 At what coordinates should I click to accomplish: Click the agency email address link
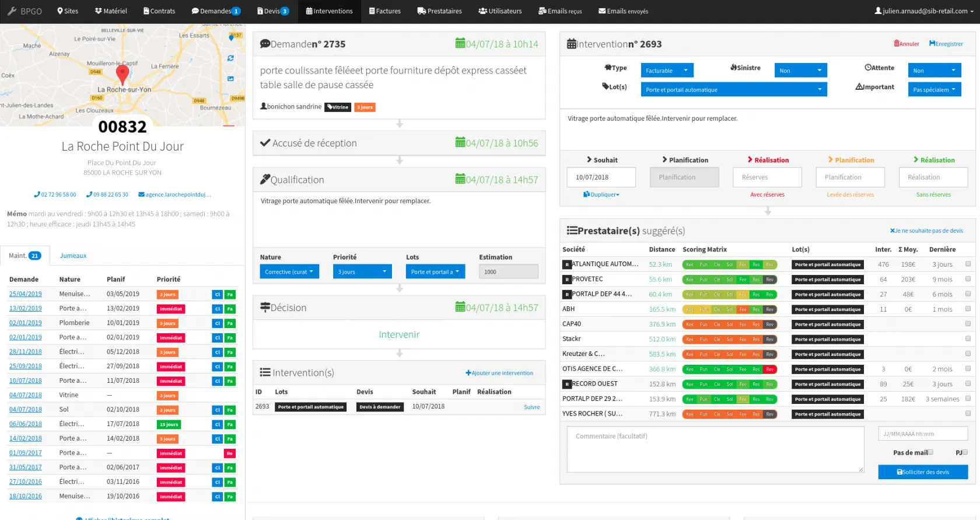coord(175,195)
